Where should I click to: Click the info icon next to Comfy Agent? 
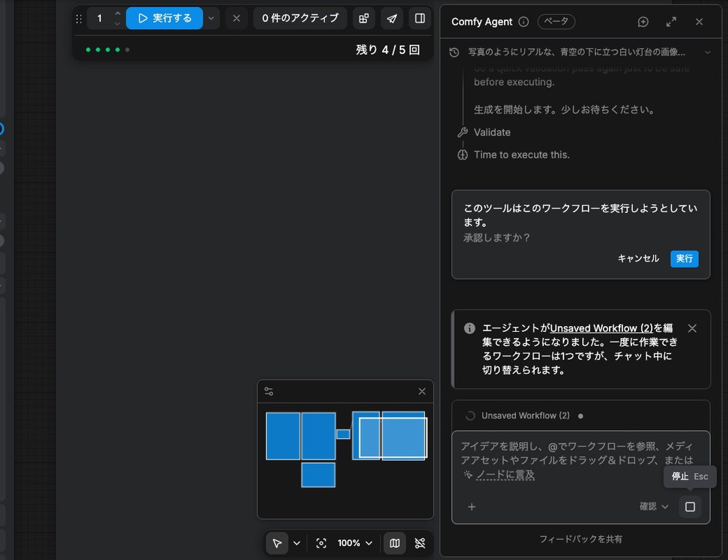pyautogui.click(x=524, y=22)
